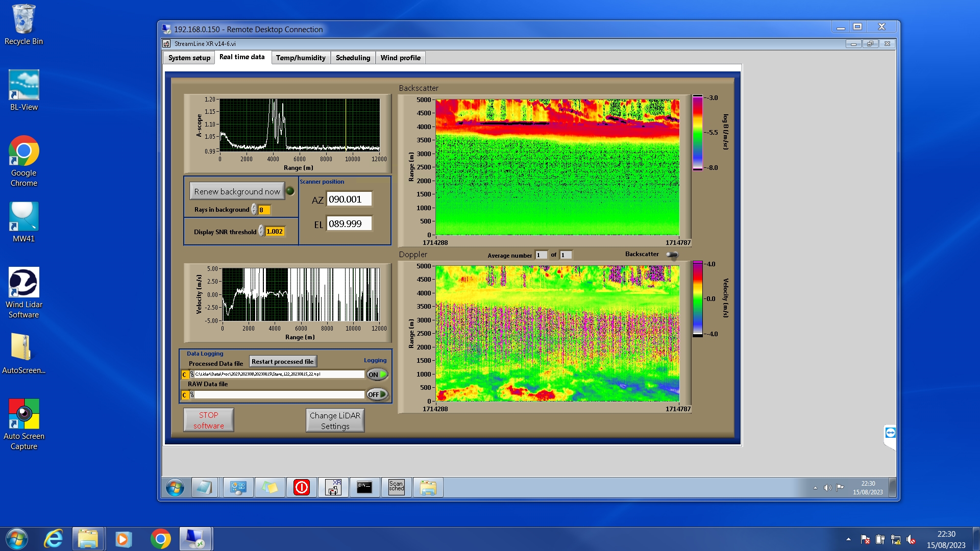Image resolution: width=980 pixels, height=551 pixels.
Task: Flip the Backscatter toggle above Doppler plot
Action: tap(672, 254)
